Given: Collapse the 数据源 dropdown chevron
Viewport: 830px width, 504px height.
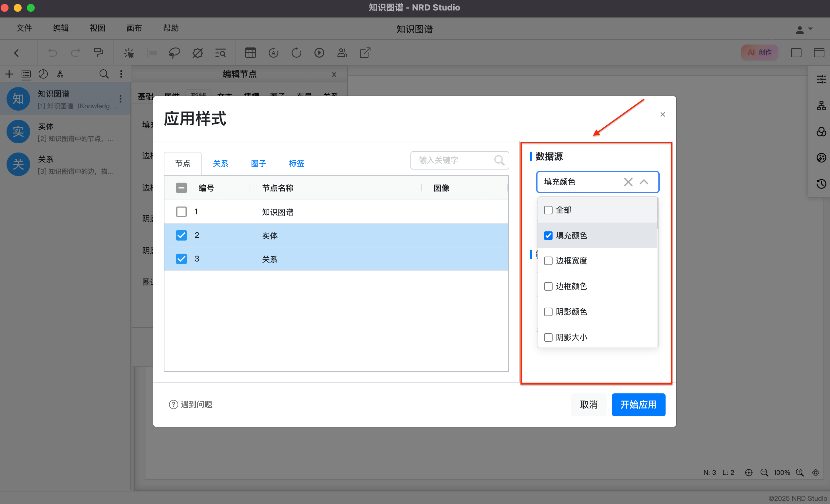Looking at the screenshot, I should (x=644, y=182).
